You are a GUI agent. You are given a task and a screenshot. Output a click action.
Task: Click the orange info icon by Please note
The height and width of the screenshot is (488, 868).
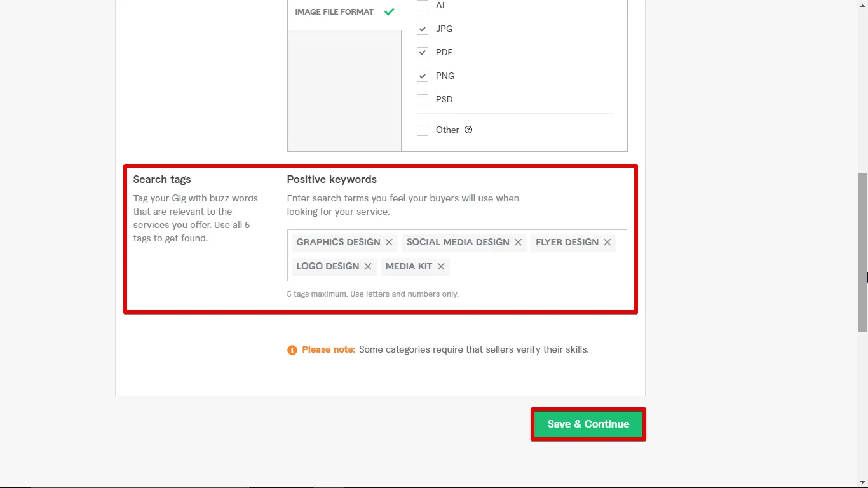[292, 350]
